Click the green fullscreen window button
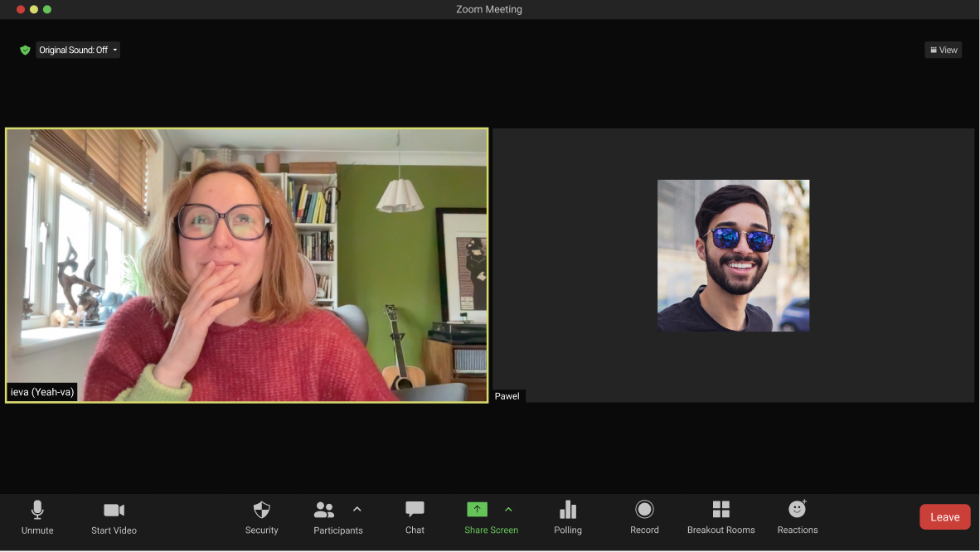Screen dimensions: 980x552 [47, 9]
